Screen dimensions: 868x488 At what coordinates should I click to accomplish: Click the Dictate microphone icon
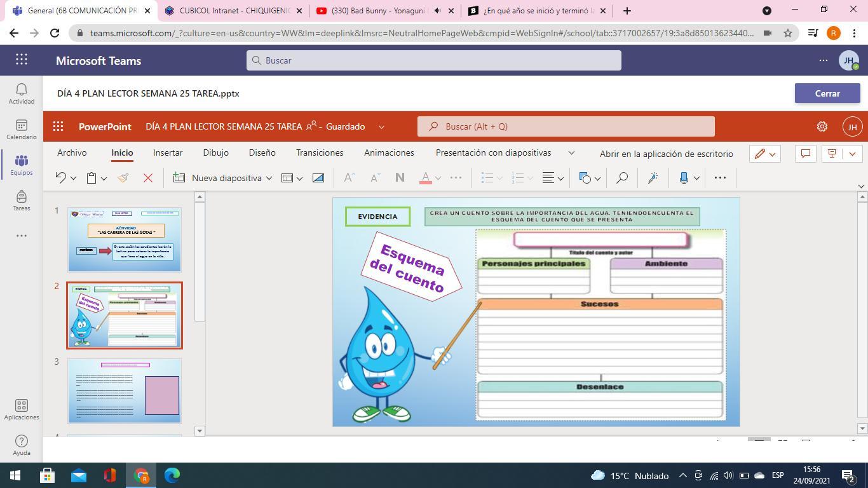[684, 178]
